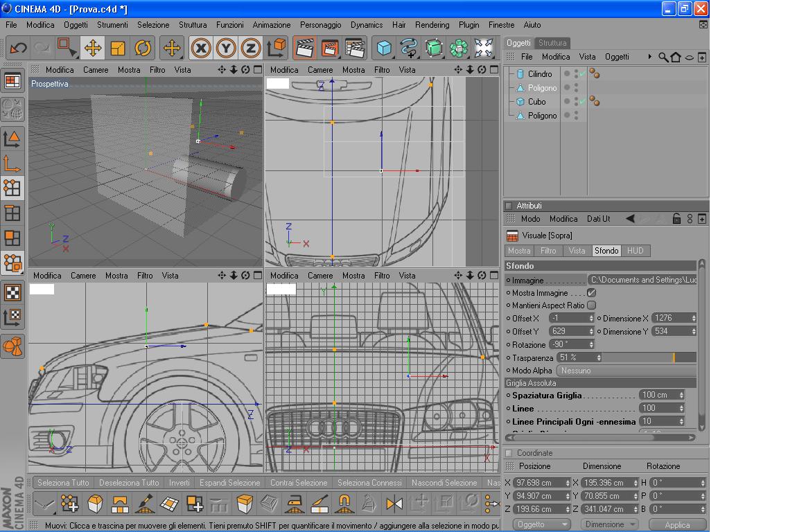
Task: Select the Rotate tool
Action: tap(143, 48)
